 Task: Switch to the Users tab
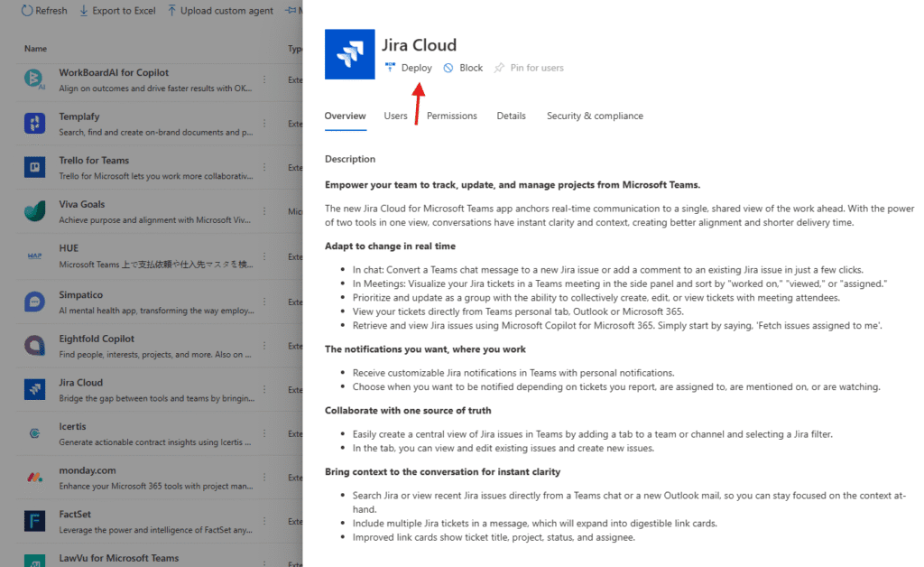pyautogui.click(x=395, y=116)
